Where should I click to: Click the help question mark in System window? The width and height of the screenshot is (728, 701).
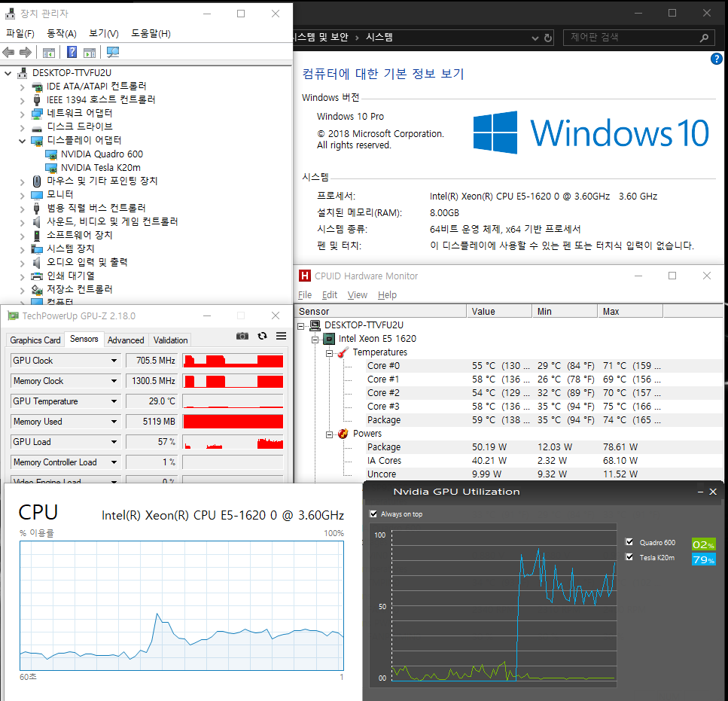click(717, 59)
